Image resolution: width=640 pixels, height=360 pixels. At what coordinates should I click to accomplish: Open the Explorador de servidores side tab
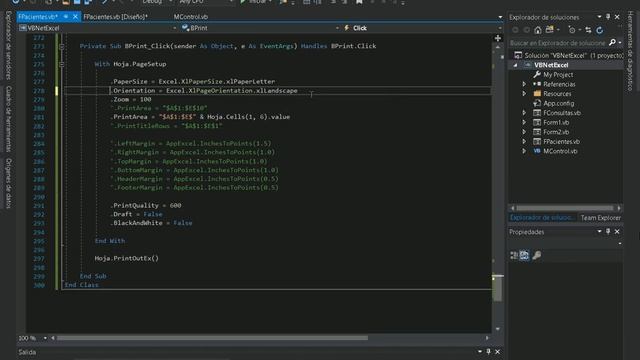[x=9, y=45]
